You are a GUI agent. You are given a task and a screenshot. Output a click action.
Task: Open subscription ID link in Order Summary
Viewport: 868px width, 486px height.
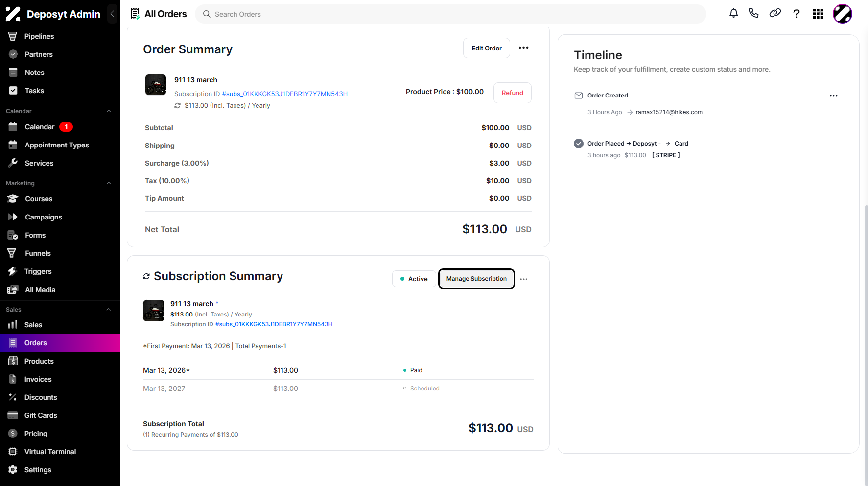[285, 94]
